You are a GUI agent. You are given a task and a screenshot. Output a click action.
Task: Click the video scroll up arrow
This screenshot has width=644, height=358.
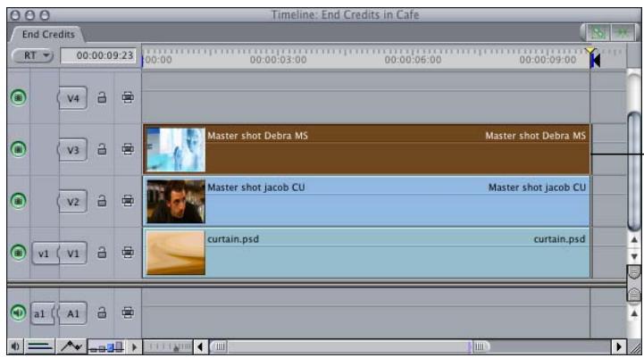634,240
